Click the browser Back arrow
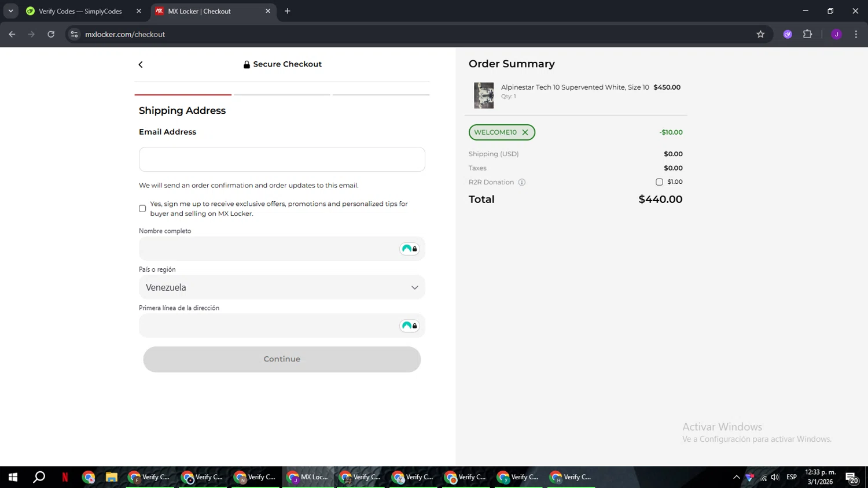Screen dimensions: 868x488 [12, 35]
